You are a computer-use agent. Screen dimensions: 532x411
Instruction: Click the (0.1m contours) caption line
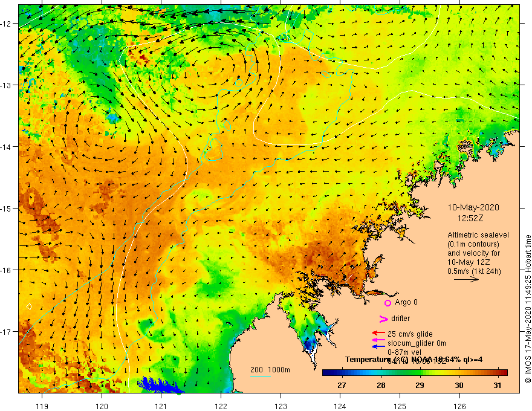(473, 244)
